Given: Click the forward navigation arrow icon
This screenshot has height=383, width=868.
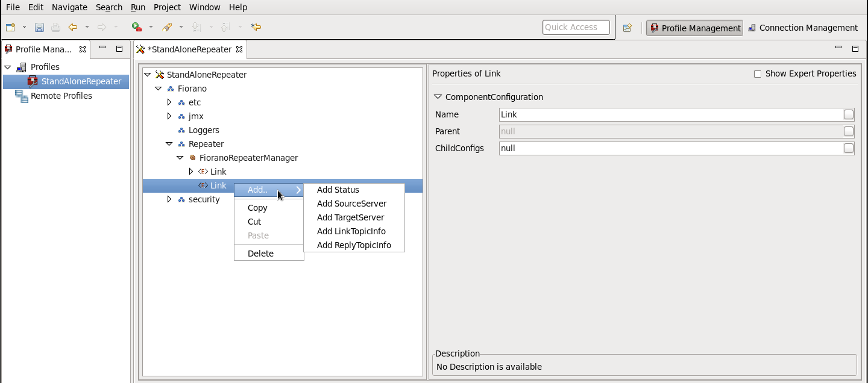Looking at the screenshot, I should click(x=102, y=27).
